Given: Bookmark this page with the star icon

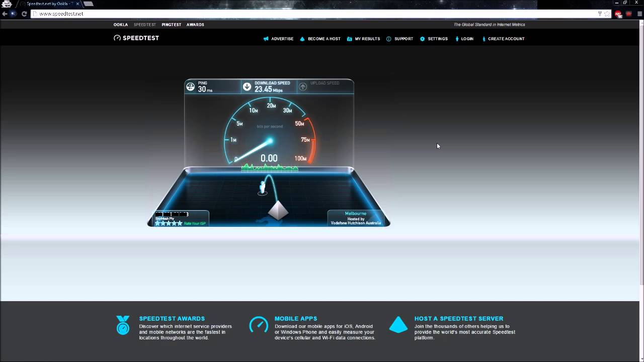Looking at the screenshot, I should [x=607, y=14].
